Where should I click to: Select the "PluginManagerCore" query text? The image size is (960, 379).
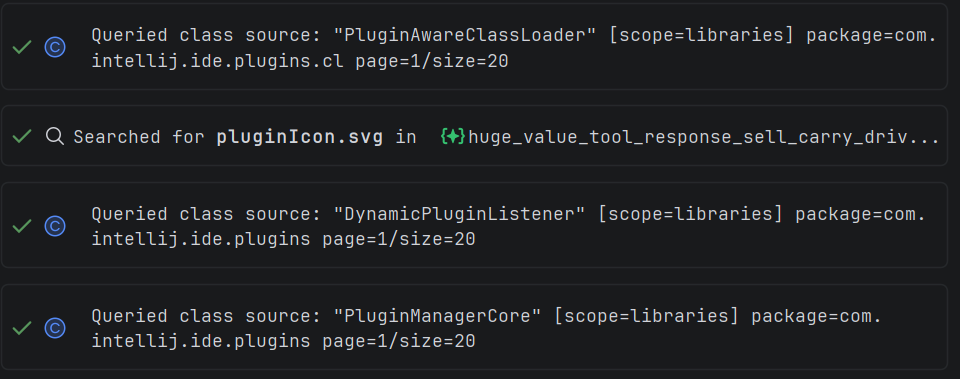438,316
